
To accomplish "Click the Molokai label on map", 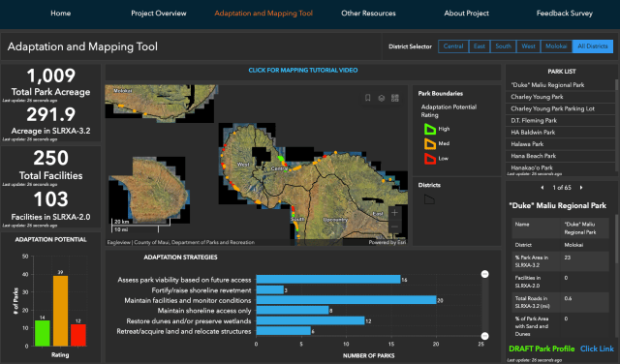I will (123, 90).
